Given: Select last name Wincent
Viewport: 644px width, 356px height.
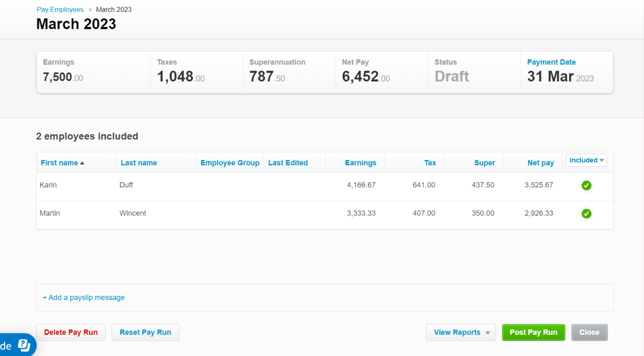Looking at the screenshot, I should click(133, 213).
